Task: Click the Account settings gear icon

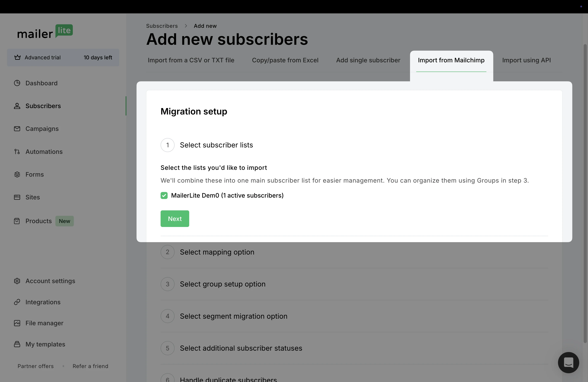Action: coord(17,281)
